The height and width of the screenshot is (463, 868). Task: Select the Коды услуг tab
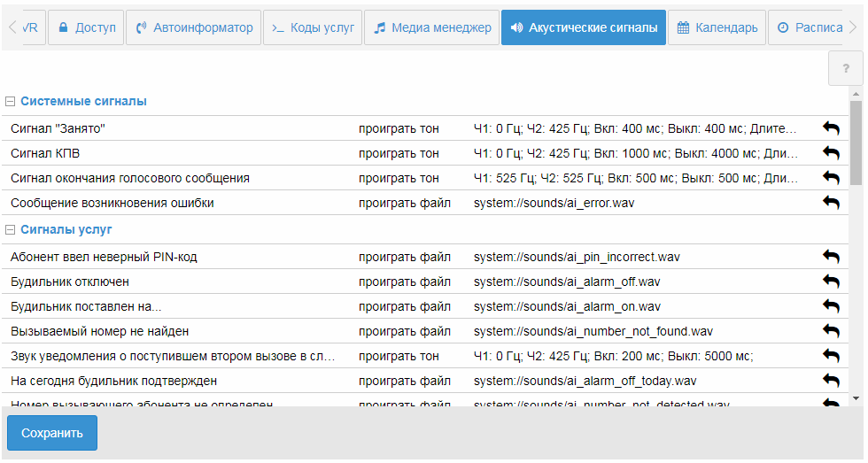(312, 27)
